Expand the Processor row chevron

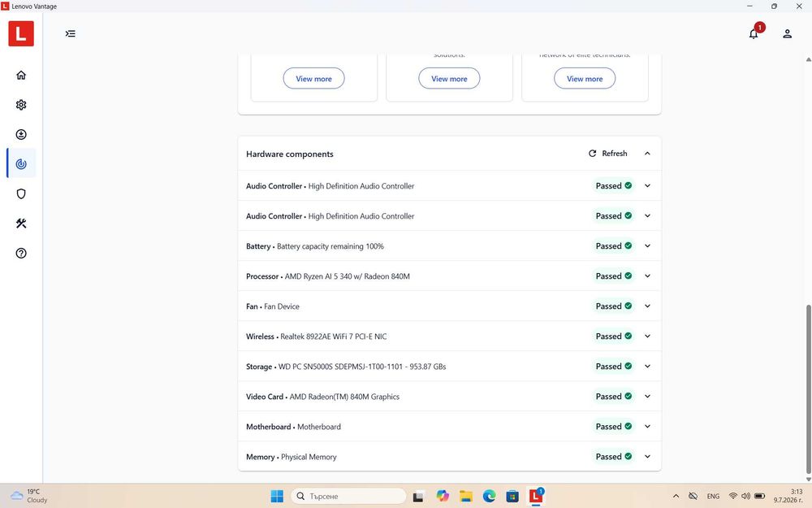(x=647, y=276)
